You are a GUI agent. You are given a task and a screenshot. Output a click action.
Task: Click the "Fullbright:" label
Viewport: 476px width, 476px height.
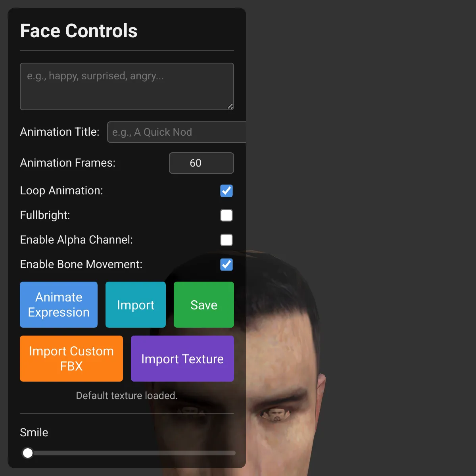click(x=45, y=215)
